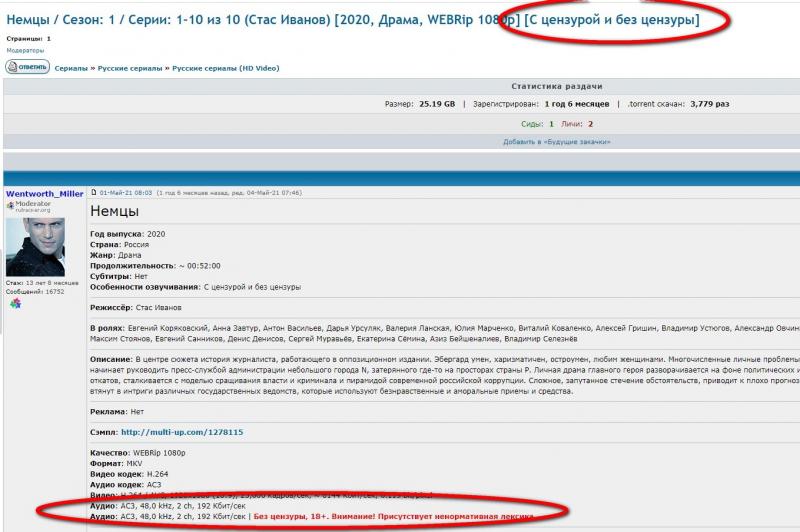Click the 'Ответить' reply button
This screenshot has width=800, height=532.
(27, 67)
